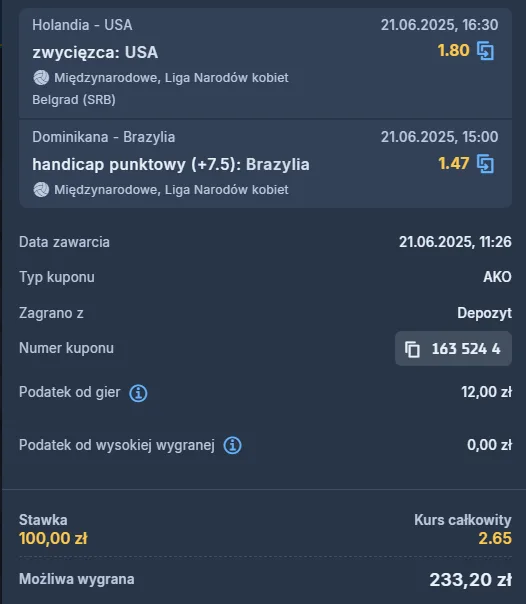
Task: Click the Belgrad (SRB) venue text
Action: pos(74,100)
